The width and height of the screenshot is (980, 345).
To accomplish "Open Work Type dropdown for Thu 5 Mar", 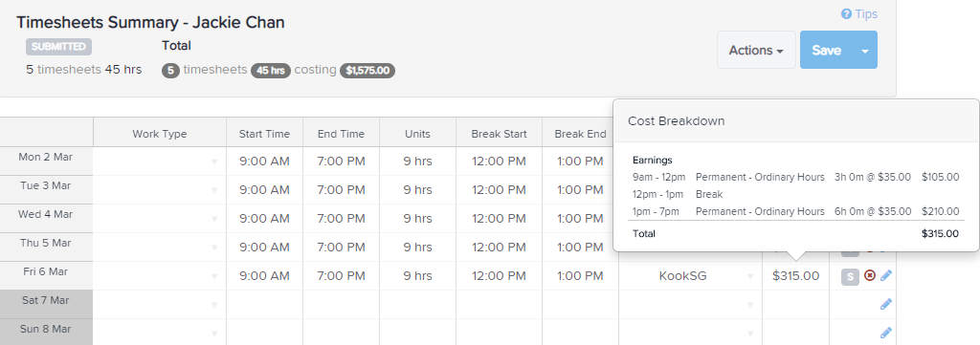I will (214, 248).
